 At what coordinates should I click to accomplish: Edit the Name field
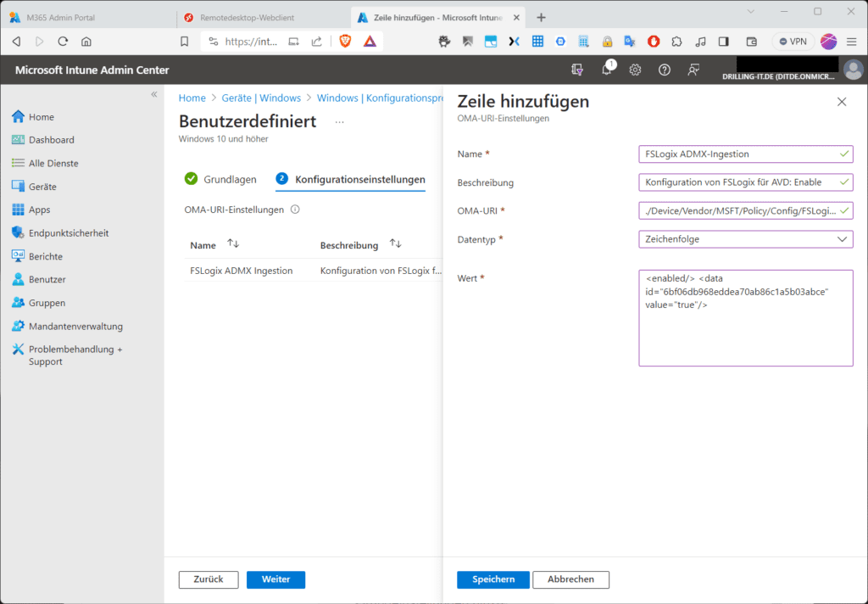pos(745,154)
